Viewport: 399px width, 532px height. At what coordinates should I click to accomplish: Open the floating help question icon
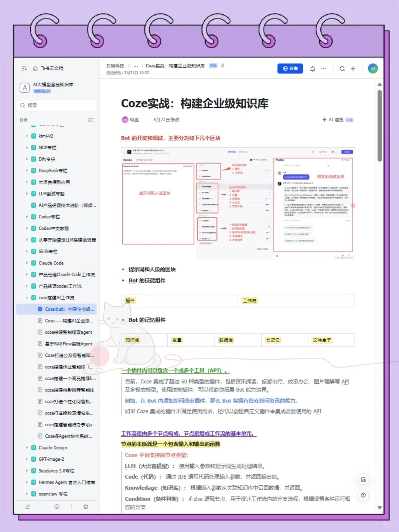point(363,495)
